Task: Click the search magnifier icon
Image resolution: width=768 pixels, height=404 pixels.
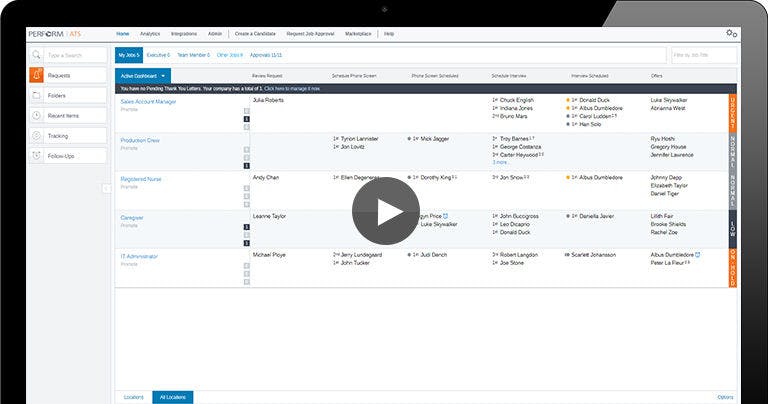Action: click(36, 55)
